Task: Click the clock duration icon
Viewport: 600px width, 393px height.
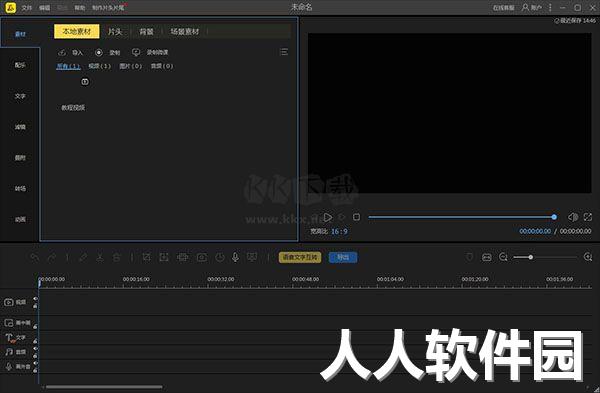Action: coord(220,258)
